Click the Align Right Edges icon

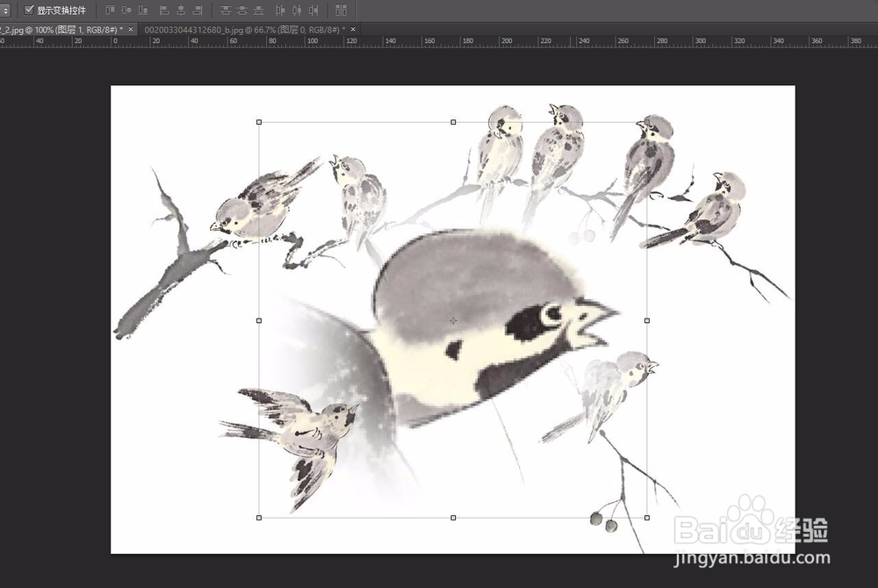[197, 10]
